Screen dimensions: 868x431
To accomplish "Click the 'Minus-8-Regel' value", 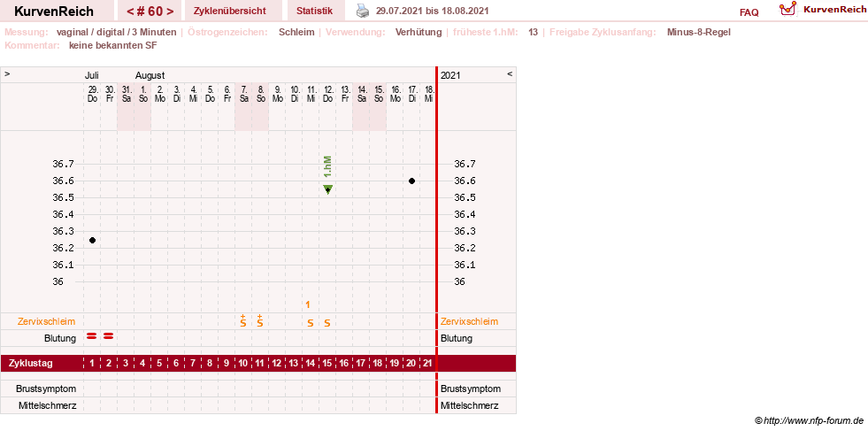I will 699,32.
